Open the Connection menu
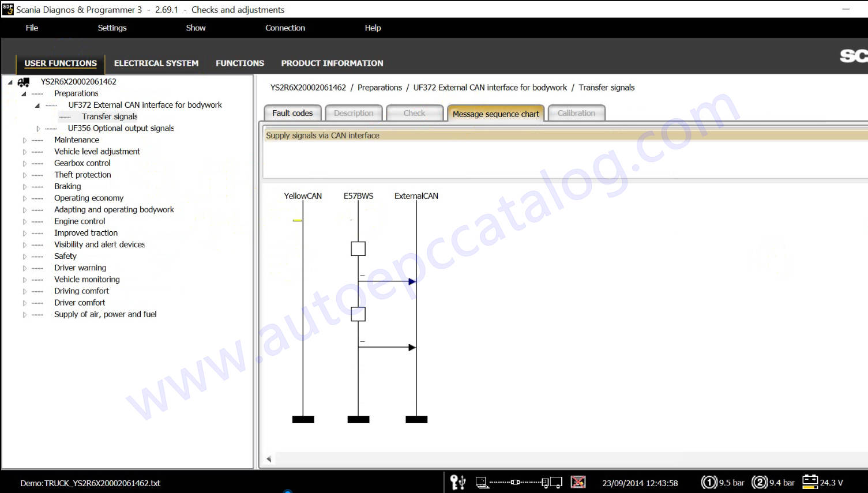The height and width of the screenshot is (493, 868). [x=285, y=28]
